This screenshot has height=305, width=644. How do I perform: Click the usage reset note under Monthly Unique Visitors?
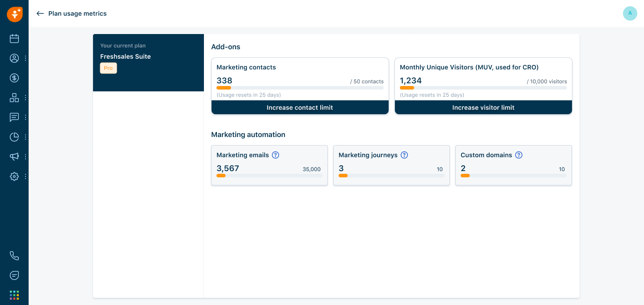(432, 95)
